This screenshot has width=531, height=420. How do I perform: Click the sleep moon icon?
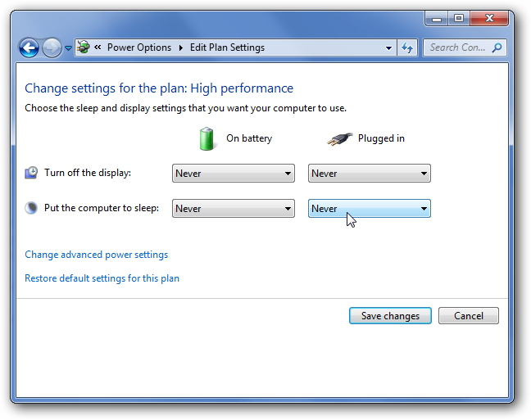(31, 208)
